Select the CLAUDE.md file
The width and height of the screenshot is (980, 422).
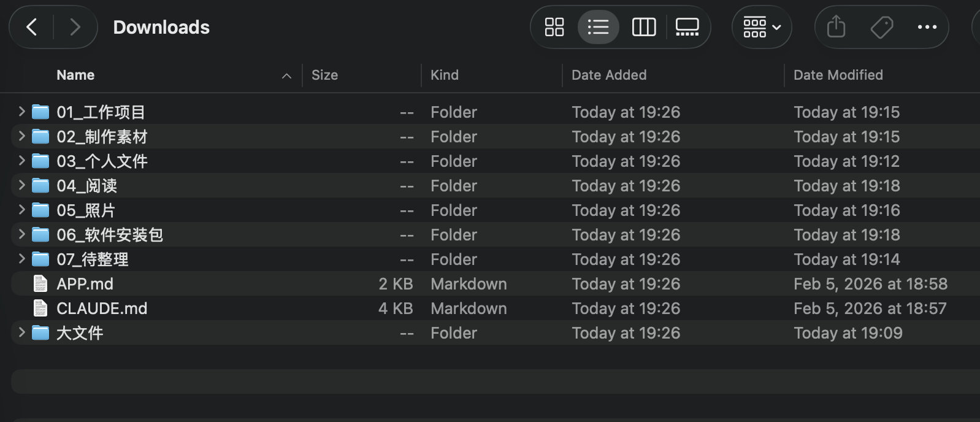pyautogui.click(x=102, y=308)
